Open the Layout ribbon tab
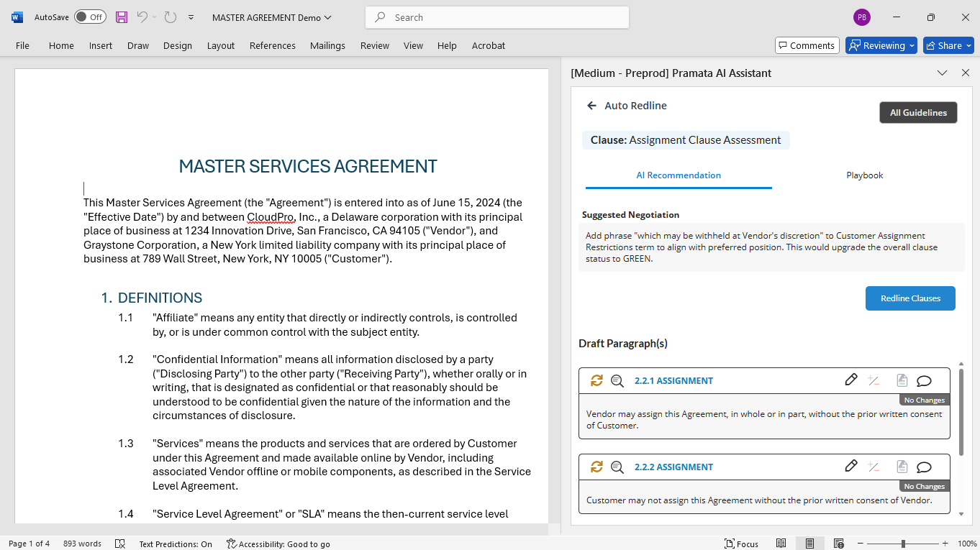Viewport: 980px width, 550px height. [x=221, y=45]
